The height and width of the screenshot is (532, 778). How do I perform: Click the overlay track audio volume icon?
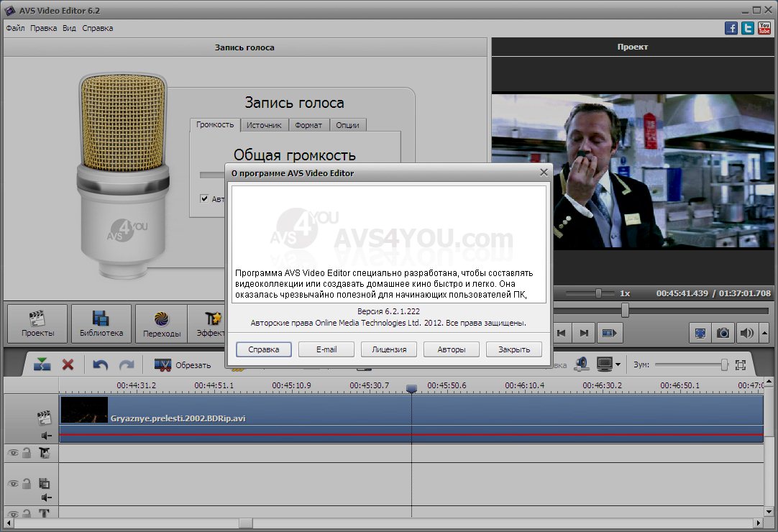point(46,497)
